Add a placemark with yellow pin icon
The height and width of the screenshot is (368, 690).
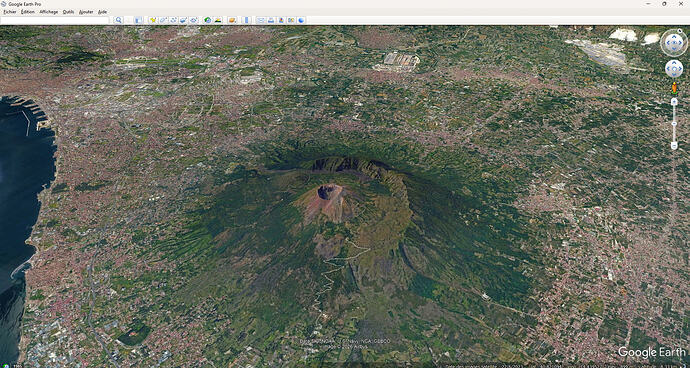pos(153,20)
